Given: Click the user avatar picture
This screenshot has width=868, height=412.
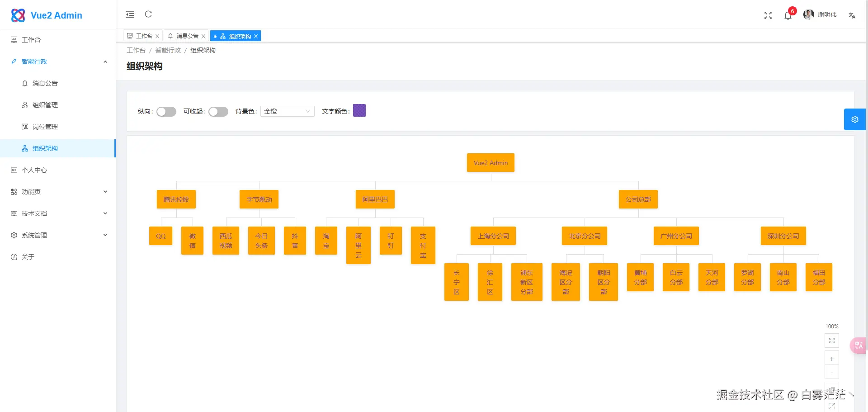Looking at the screenshot, I should coord(809,15).
